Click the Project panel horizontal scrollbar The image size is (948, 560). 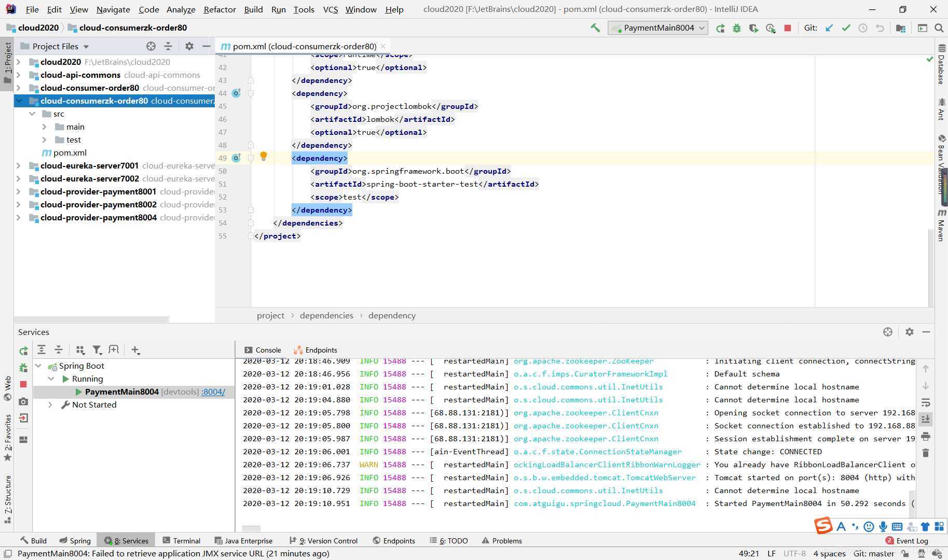coord(91,319)
